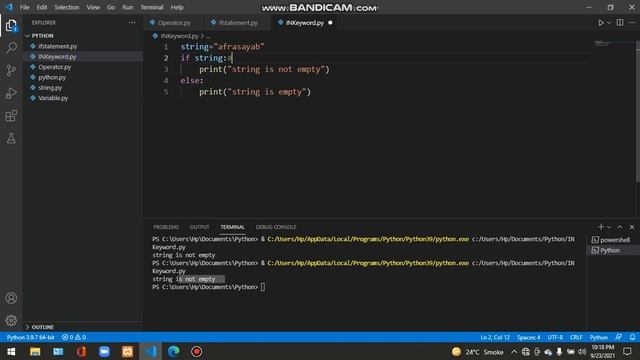Select Python 3.9.7 64-bit interpreter in status bar
The height and width of the screenshot is (360, 640).
point(30,337)
